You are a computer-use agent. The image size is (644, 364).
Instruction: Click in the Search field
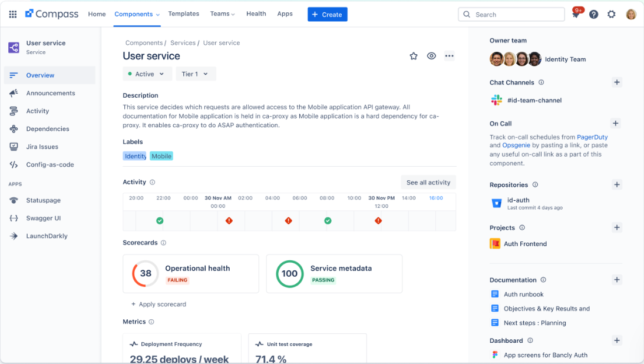(511, 14)
